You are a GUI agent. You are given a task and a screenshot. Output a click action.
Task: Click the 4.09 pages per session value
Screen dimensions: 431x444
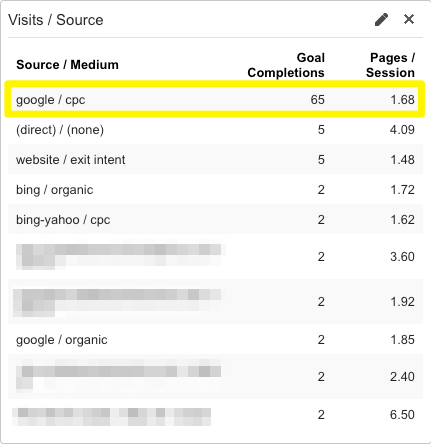[402, 130]
